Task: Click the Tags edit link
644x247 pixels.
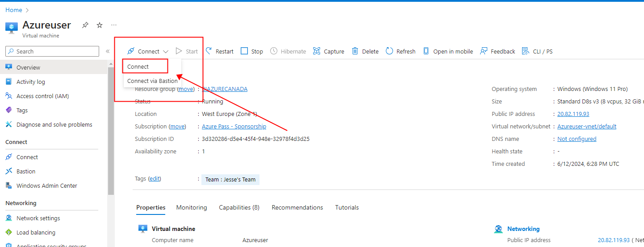Action: (155, 178)
